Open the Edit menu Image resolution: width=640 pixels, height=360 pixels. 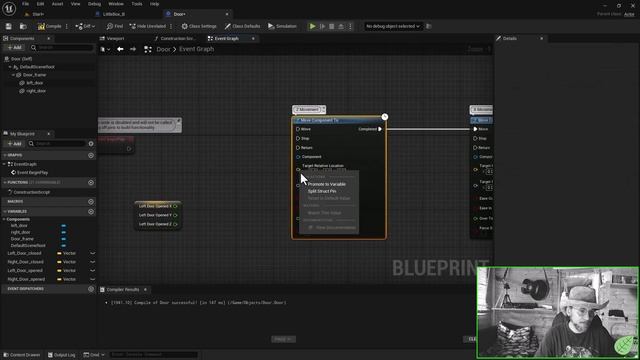[40, 4]
